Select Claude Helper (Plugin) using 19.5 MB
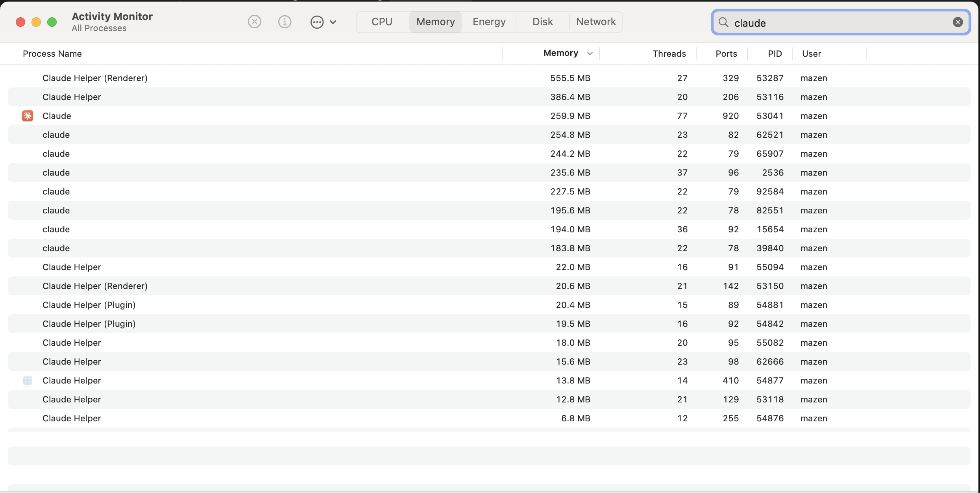The width and height of the screenshot is (980, 493). [x=489, y=324]
